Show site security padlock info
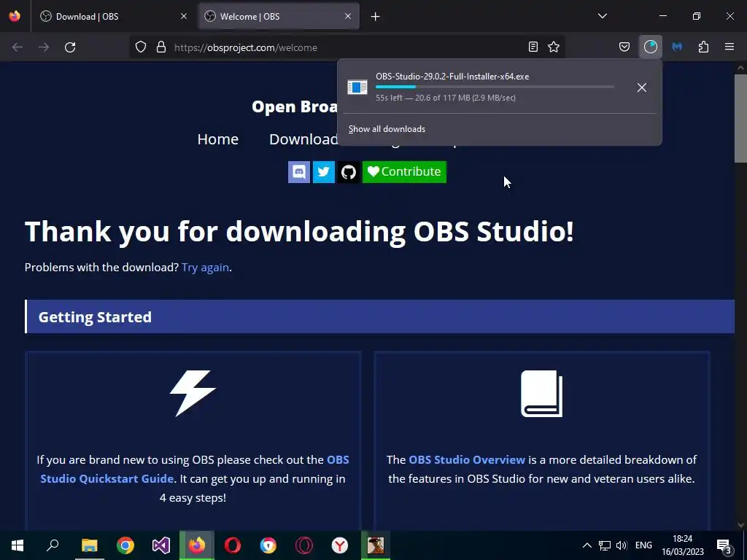This screenshot has width=747, height=560. coord(161,47)
